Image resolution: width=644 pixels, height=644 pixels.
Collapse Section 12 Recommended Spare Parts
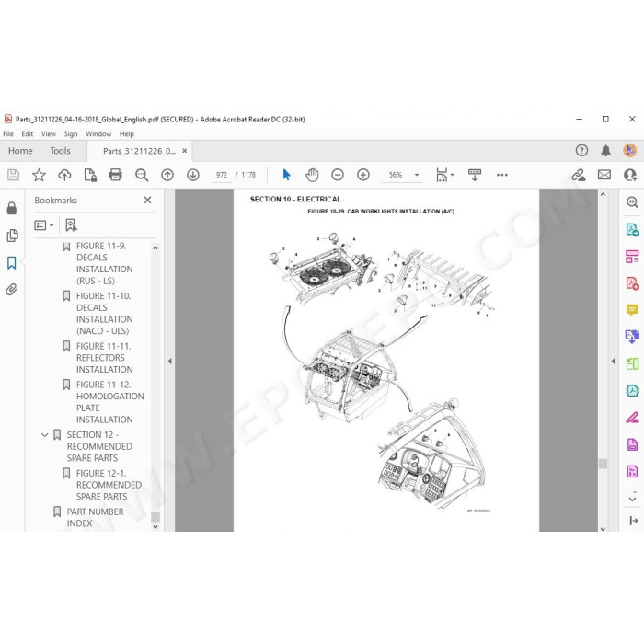tap(45, 435)
